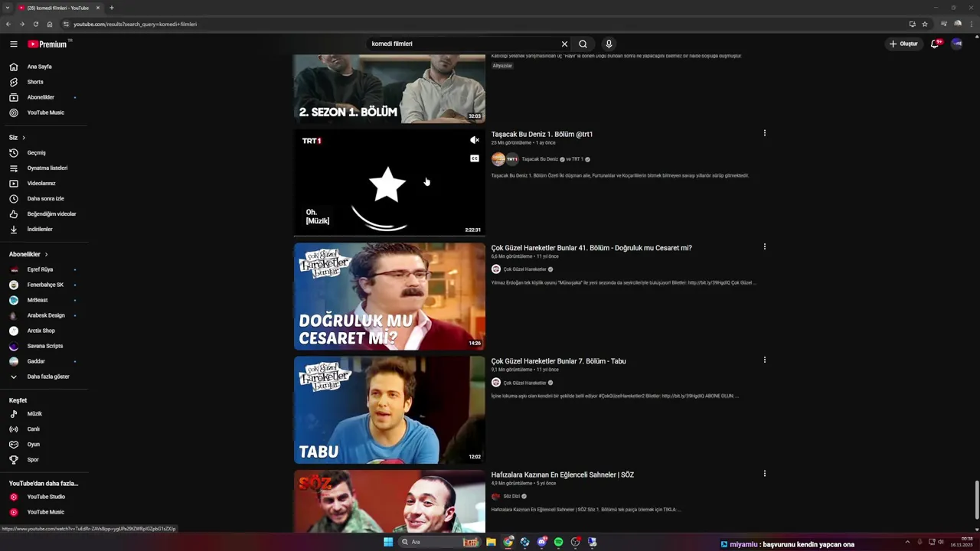Image resolution: width=980 pixels, height=551 pixels.
Task: Click the magnifier search button
Action: [x=583, y=44]
